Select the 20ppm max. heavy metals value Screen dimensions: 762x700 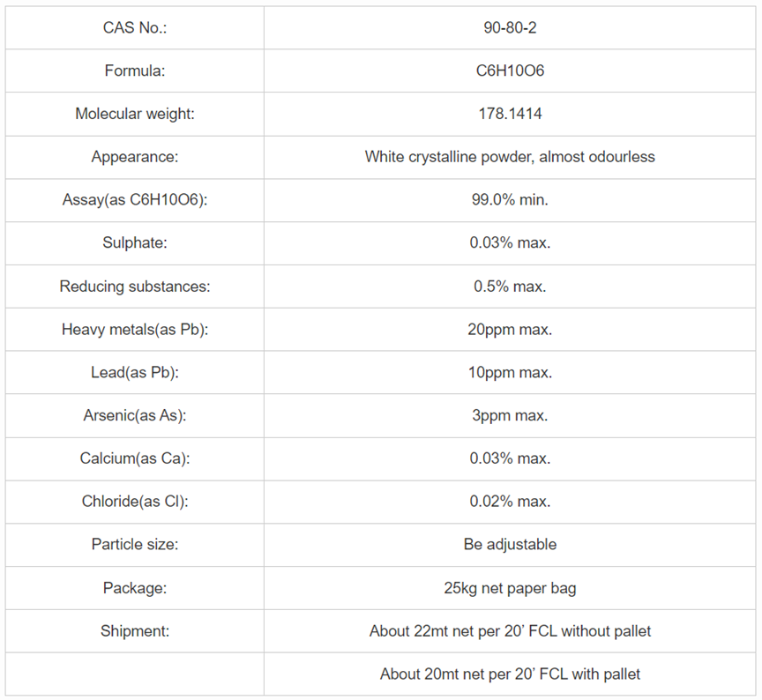[510, 330]
